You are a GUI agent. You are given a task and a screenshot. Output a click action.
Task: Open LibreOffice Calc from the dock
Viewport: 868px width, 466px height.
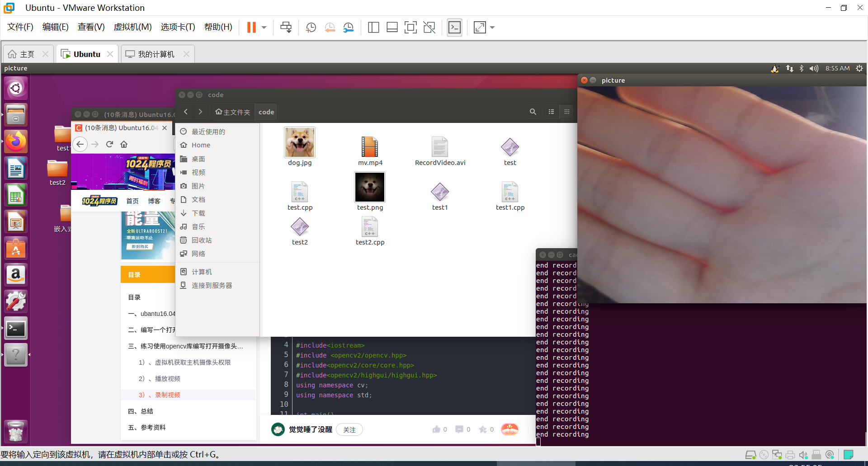pos(16,195)
